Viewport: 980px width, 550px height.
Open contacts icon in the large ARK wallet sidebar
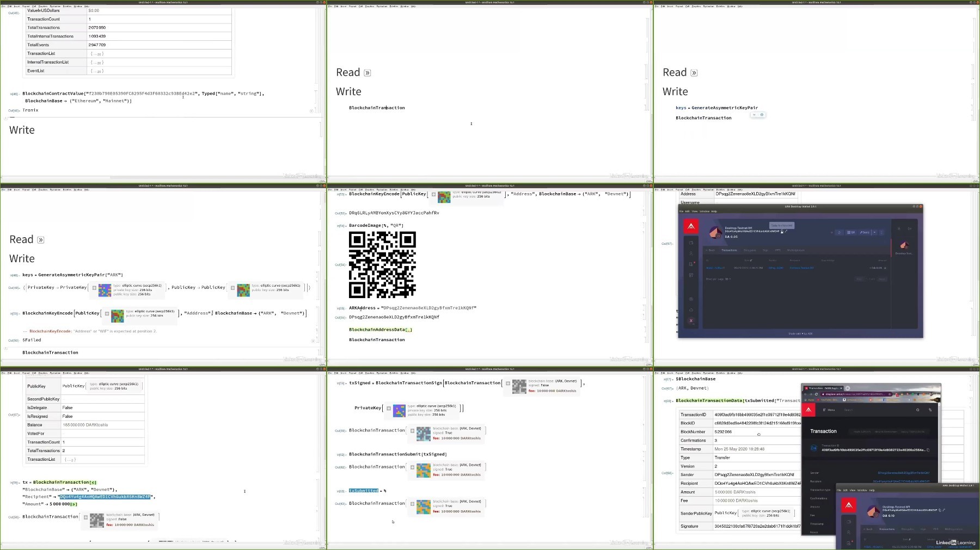(x=691, y=254)
